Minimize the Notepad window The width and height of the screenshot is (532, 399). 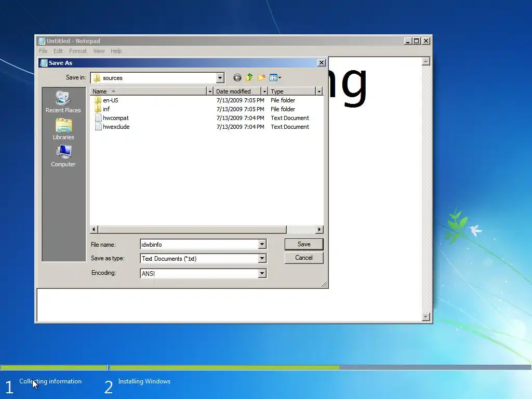tap(408, 41)
